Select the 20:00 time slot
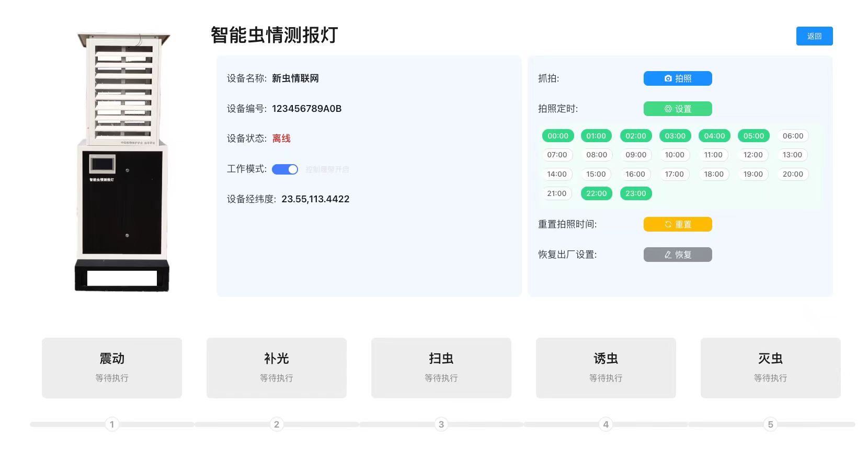The height and width of the screenshot is (449, 868). (x=793, y=174)
